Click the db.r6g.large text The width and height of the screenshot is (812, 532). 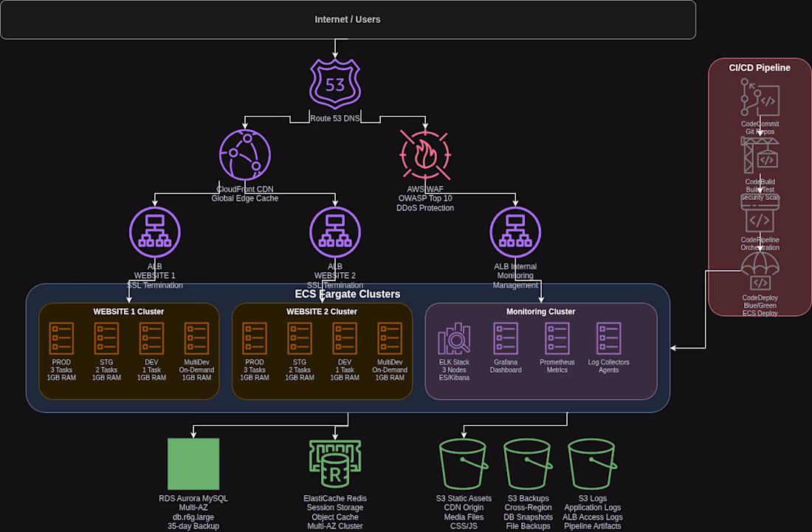point(193,517)
